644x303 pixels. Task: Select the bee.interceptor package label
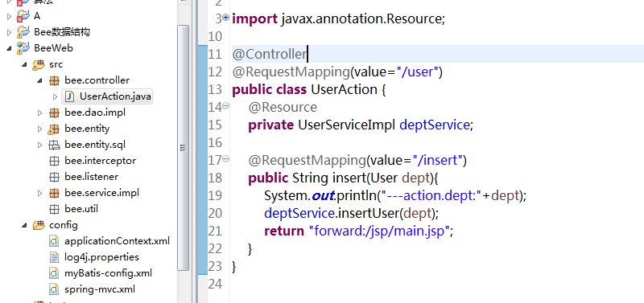coord(100,161)
